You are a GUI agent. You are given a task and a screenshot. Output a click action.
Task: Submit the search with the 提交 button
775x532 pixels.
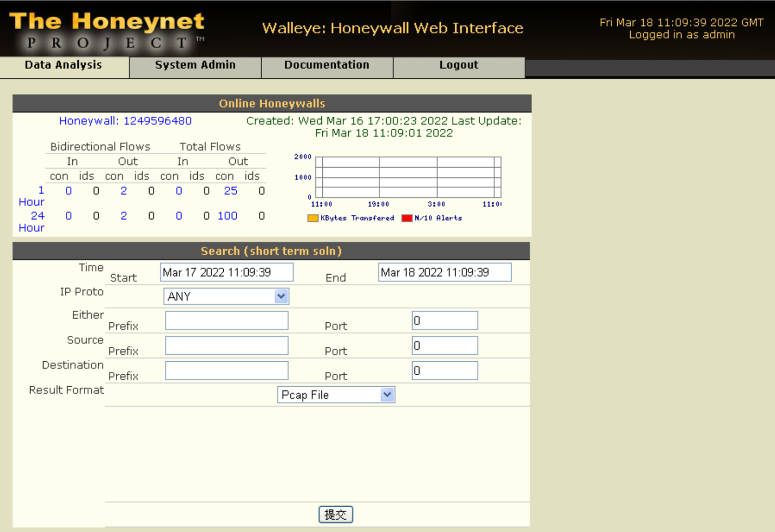click(x=336, y=514)
